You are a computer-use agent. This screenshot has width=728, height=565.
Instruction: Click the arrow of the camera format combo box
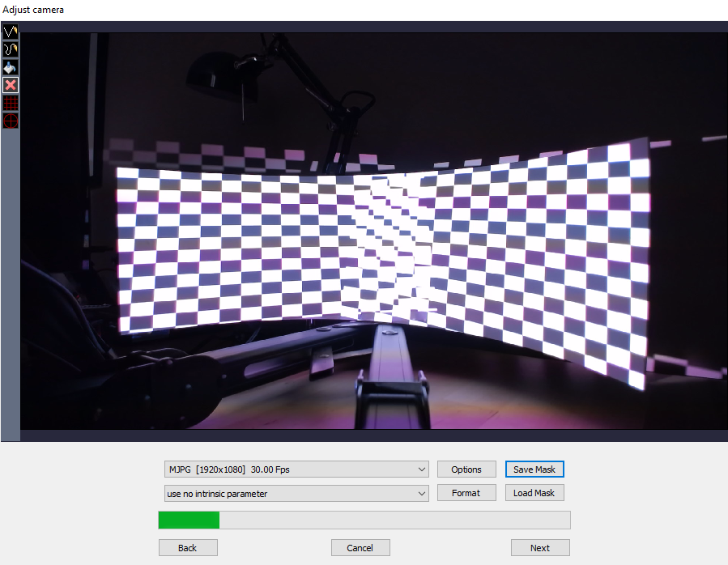[421, 469]
